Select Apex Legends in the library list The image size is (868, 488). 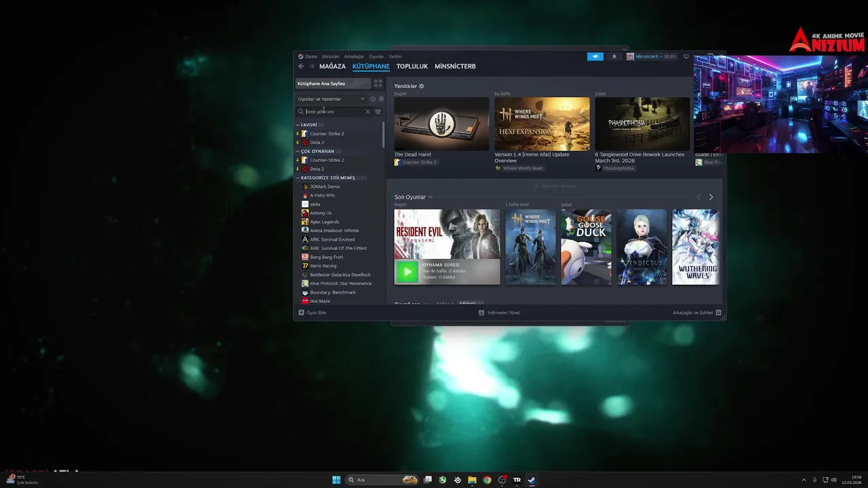click(324, 222)
